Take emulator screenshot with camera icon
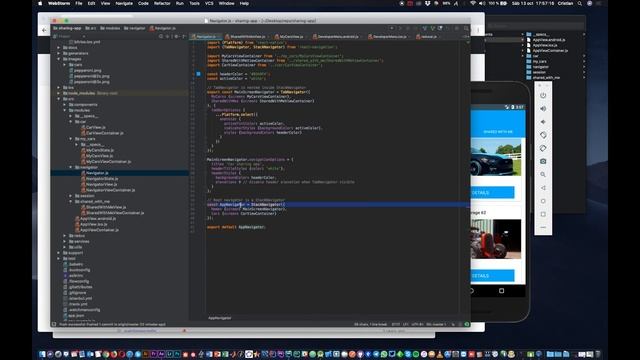This screenshot has width=640, height=360. [x=543, y=161]
